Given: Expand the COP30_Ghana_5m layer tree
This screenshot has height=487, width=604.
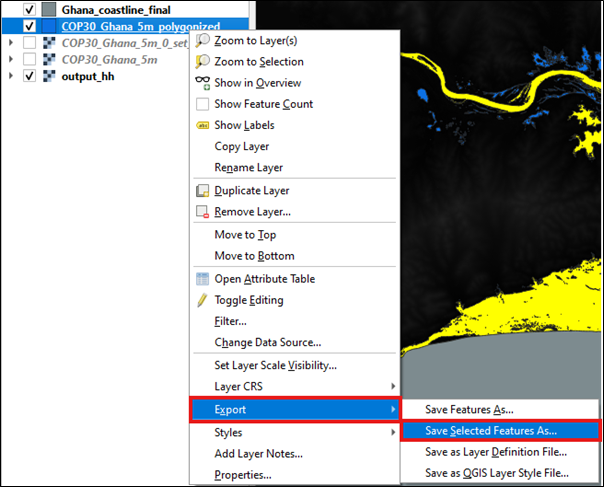Looking at the screenshot, I should pos(11,59).
